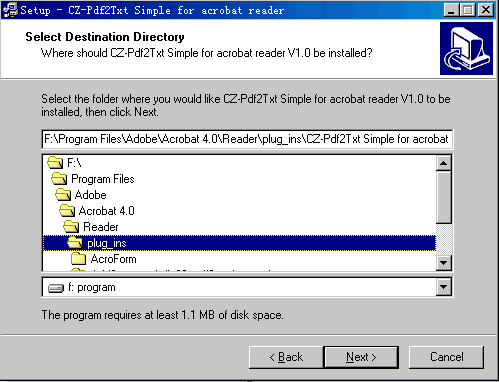This screenshot has width=499, height=382.
Task: Cancel the setup wizard
Action: tap(446, 357)
